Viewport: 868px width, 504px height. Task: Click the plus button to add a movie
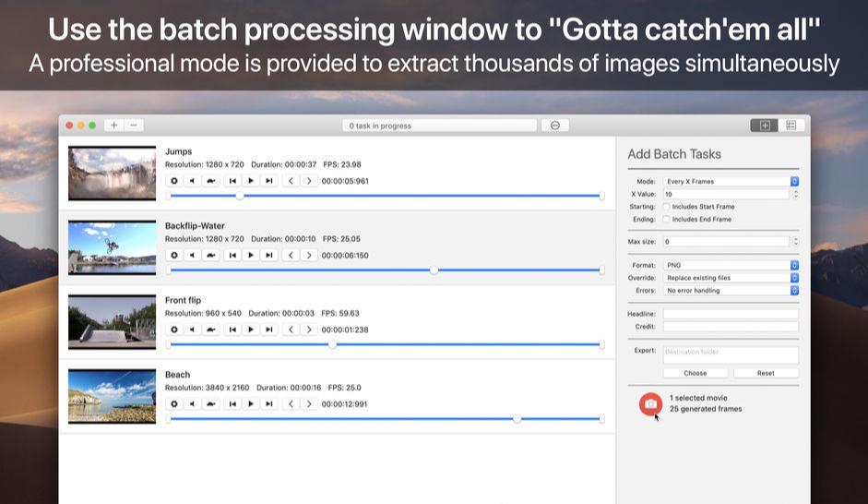(113, 125)
